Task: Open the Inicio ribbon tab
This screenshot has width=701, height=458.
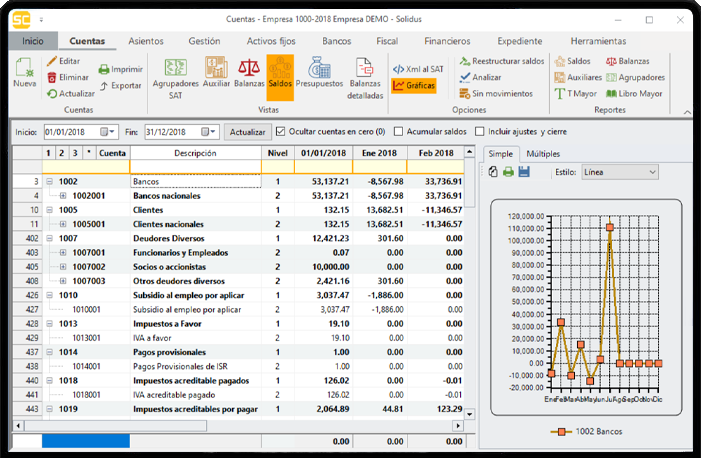Action: [x=33, y=41]
